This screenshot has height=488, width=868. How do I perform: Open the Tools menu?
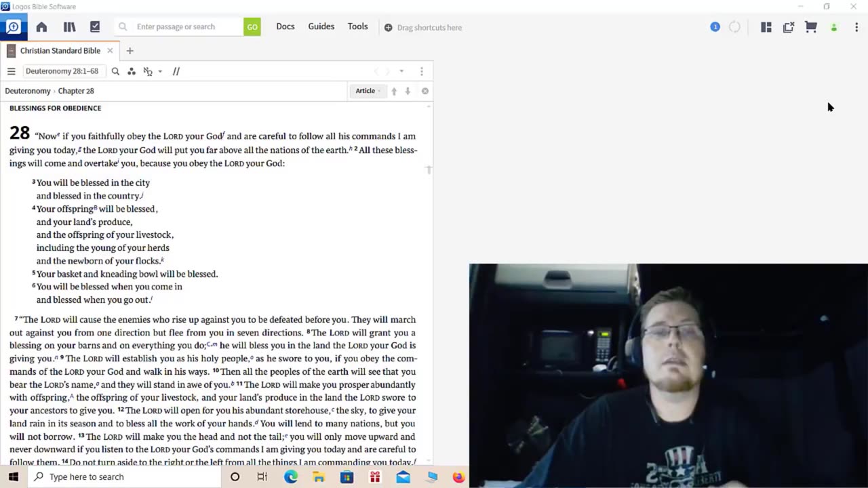(358, 26)
